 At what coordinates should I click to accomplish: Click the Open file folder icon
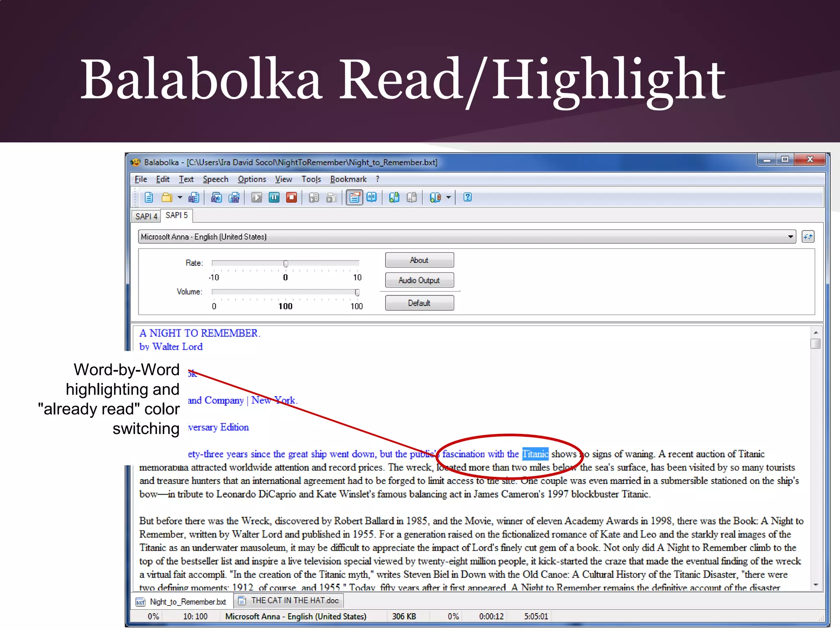(x=167, y=198)
